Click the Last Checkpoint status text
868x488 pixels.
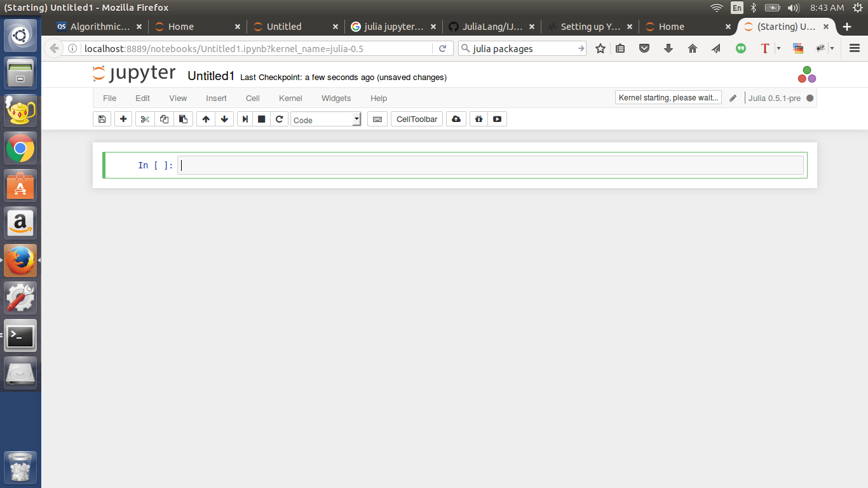click(x=343, y=78)
